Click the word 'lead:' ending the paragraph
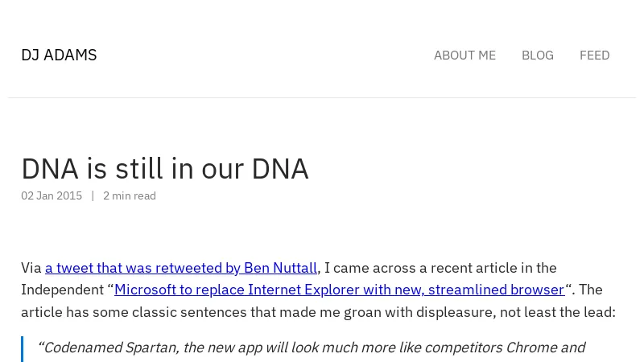Screen dimensions: 644x362 click(599, 312)
